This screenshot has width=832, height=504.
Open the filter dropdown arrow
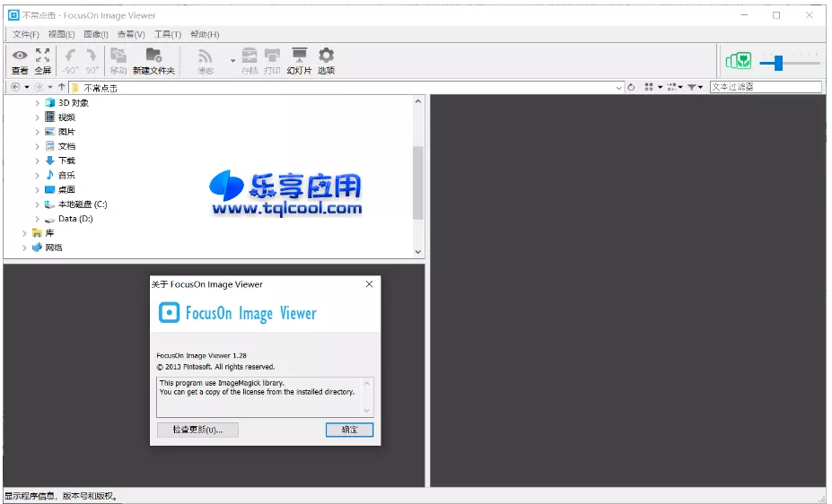coord(700,87)
